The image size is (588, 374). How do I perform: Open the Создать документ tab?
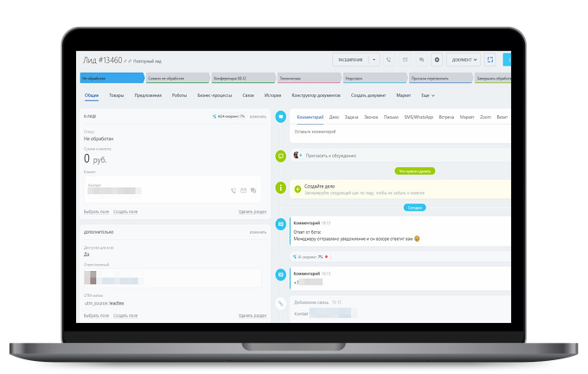pos(368,95)
